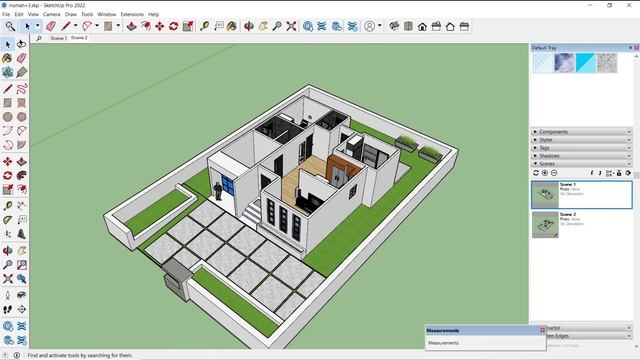Expand the Components tray panel

[582, 132]
